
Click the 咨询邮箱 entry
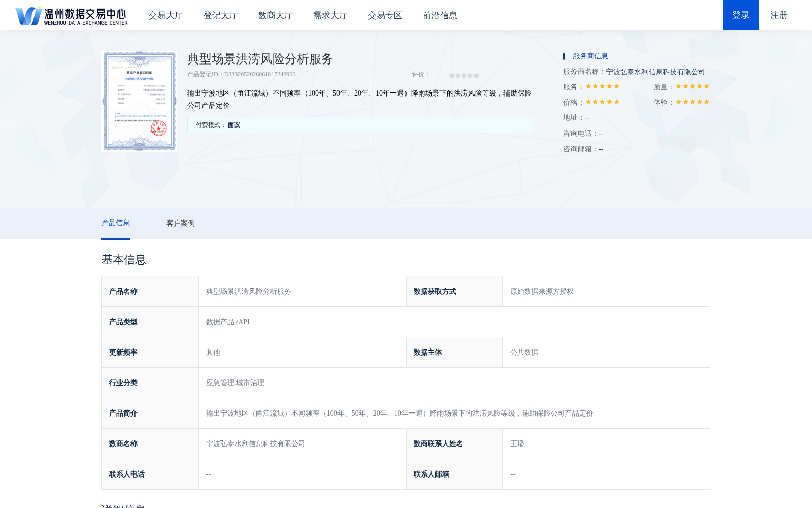(x=584, y=149)
